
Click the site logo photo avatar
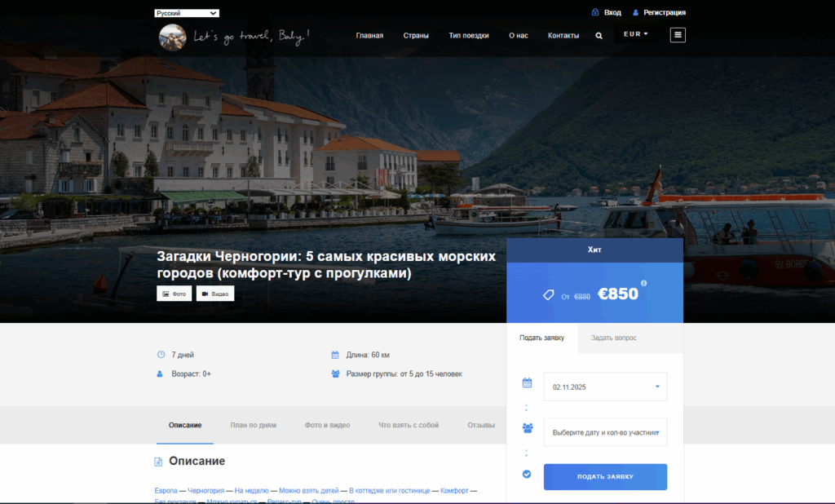point(173,38)
